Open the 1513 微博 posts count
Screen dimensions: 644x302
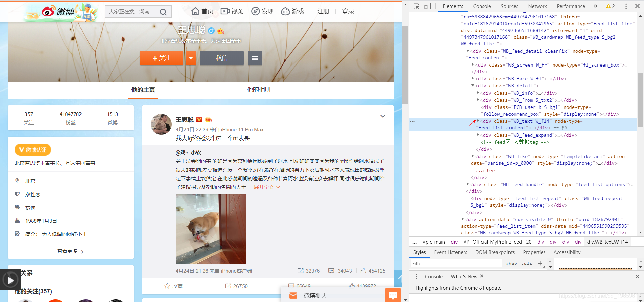click(x=113, y=118)
